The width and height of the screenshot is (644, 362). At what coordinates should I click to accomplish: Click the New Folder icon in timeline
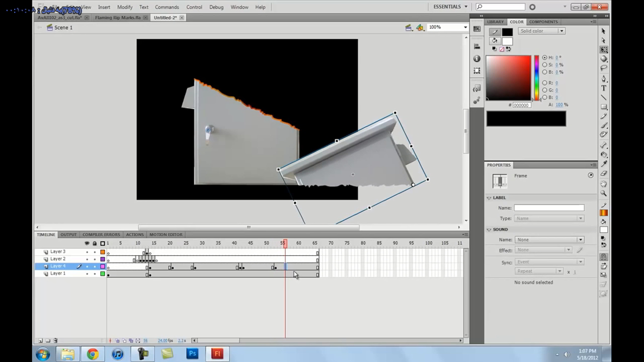coord(48,340)
